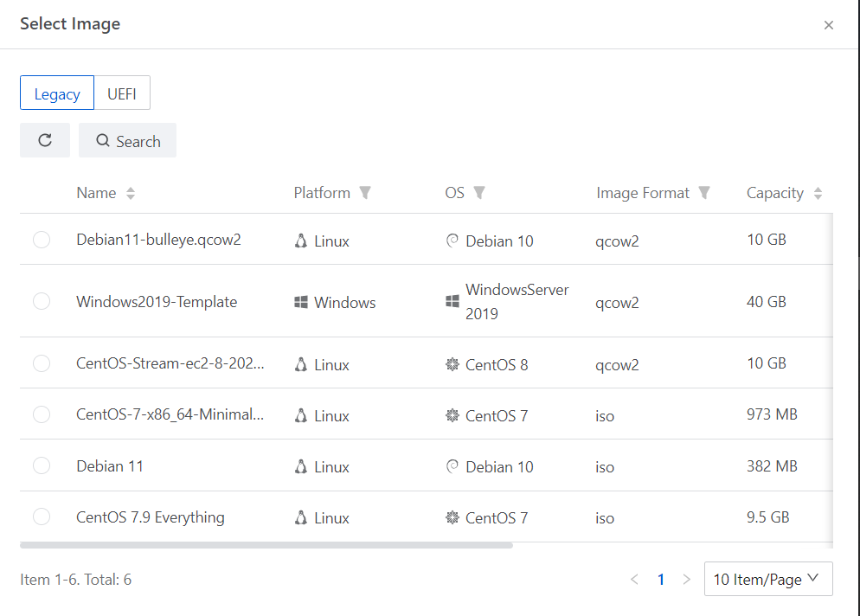Click page number 1
The height and width of the screenshot is (616, 860).
pos(661,580)
